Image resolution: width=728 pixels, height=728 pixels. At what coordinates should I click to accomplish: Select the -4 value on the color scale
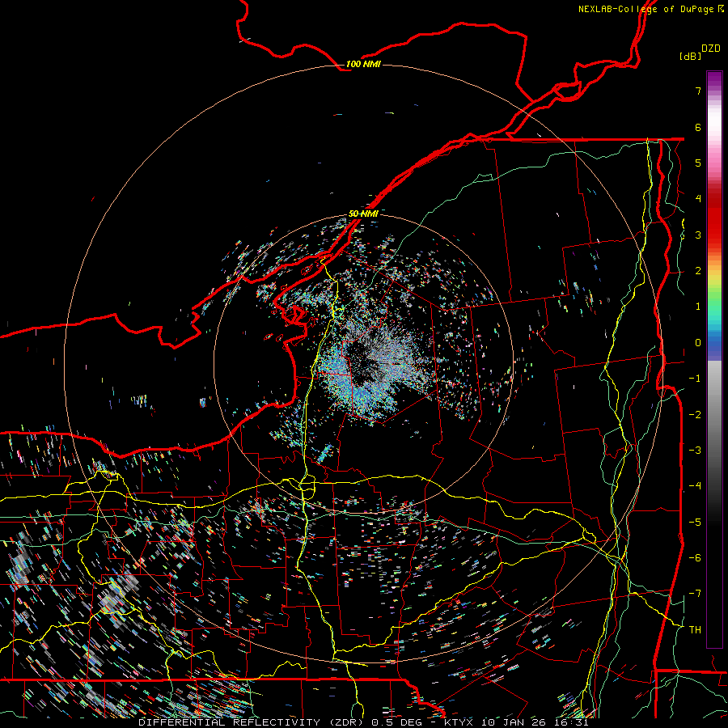pyautogui.click(x=695, y=486)
